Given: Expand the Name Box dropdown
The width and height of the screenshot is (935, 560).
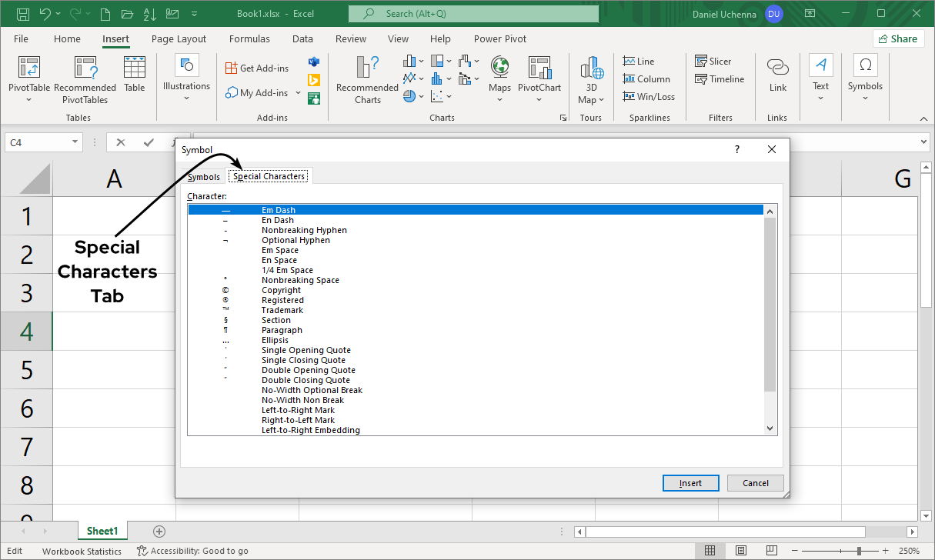Looking at the screenshot, I should coord(75,142).
